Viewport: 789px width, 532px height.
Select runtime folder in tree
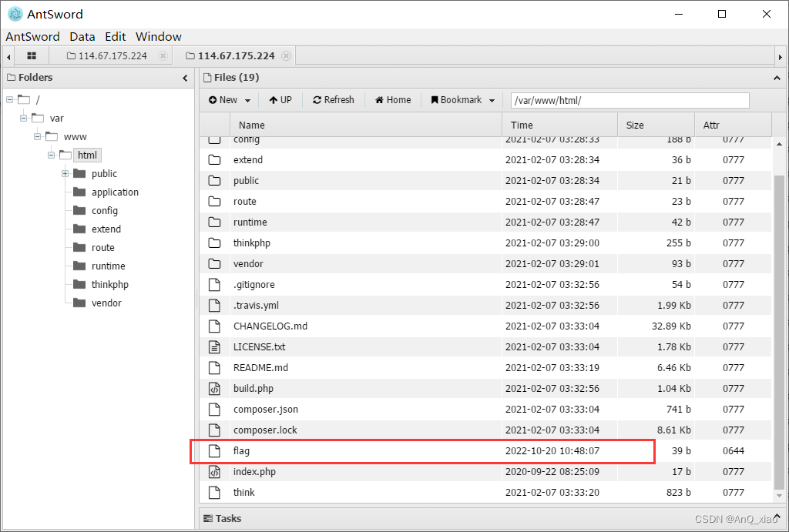[108, 266]
